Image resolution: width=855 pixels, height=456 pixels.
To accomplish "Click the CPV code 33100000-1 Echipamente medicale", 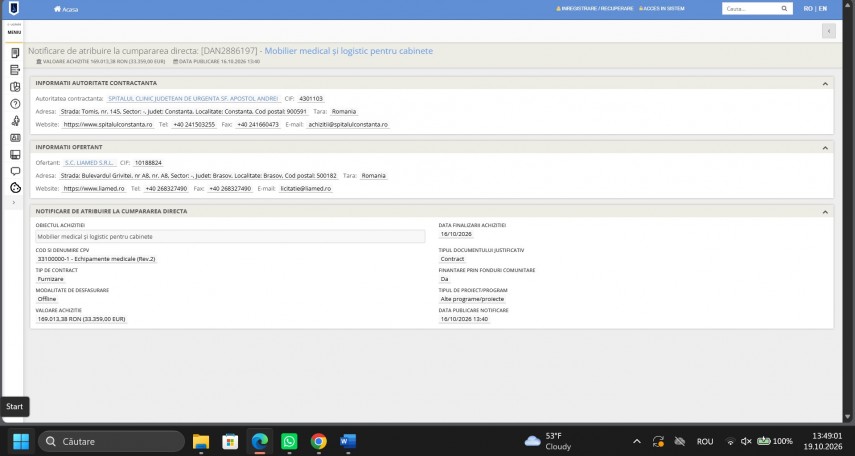I will (96, 259).
